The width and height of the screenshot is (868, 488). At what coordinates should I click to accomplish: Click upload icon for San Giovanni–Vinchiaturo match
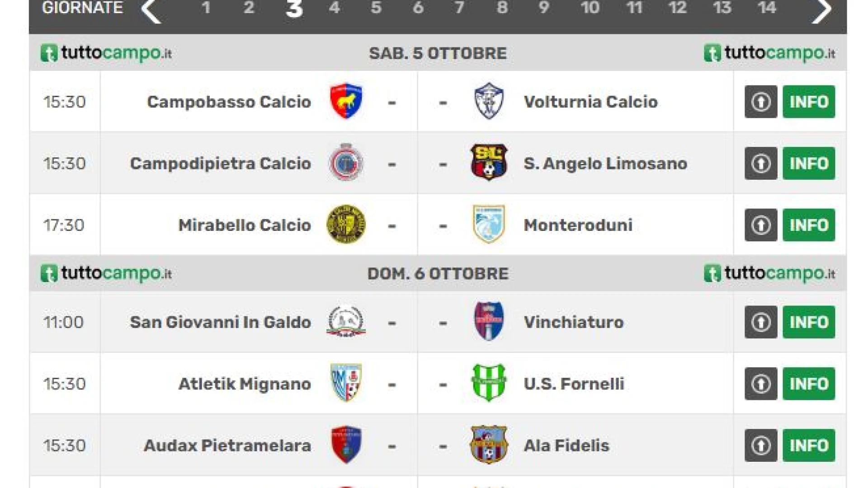tap(761, 322)
